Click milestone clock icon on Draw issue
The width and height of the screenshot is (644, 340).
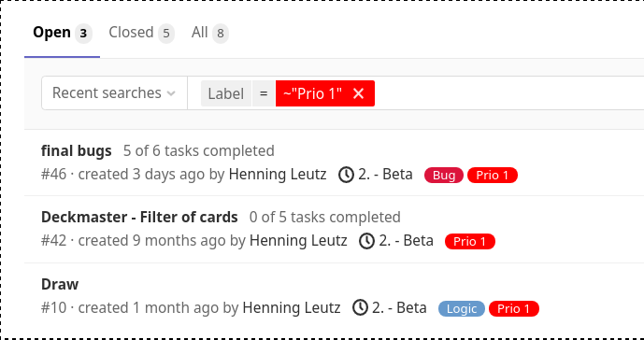pos(360,307)
